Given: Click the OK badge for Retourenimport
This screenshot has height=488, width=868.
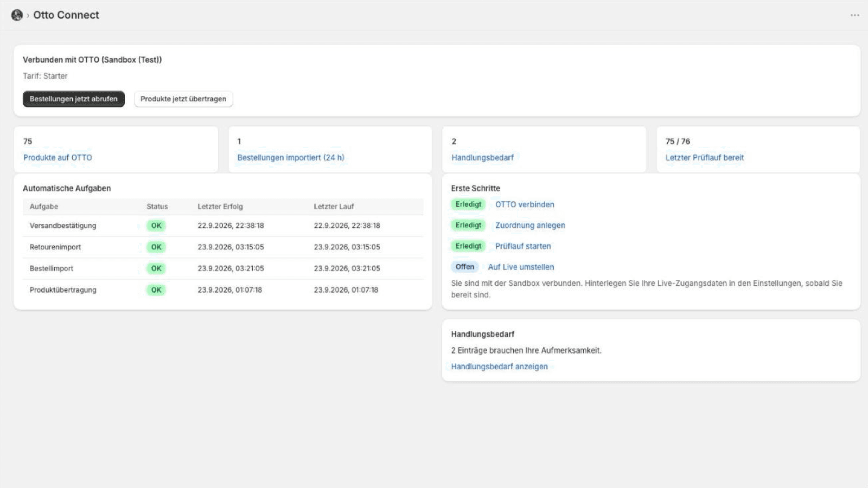Looking at the screenshot, I should point(156,247).
